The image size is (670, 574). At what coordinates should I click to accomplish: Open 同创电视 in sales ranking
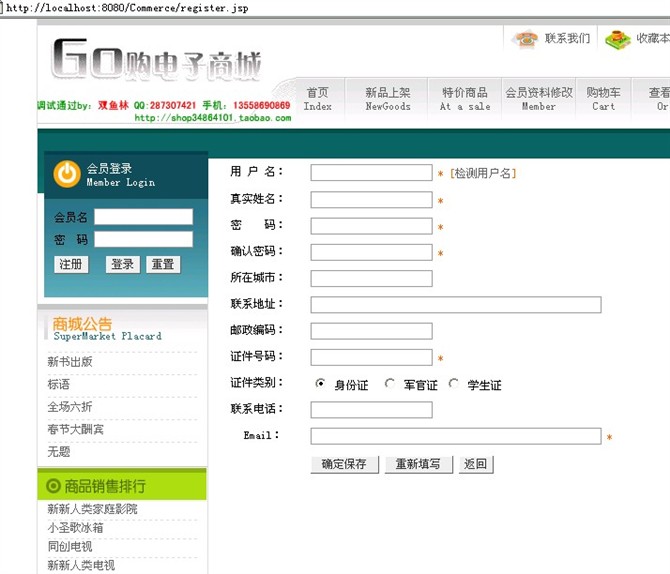click(70, 547)
